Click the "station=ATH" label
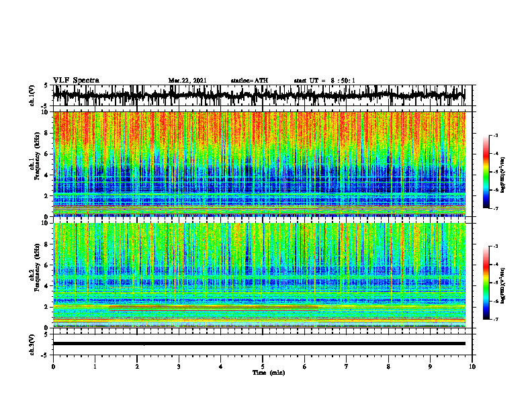The height and width of the screenshot is (411, 532). pyautogui.click(x=249, y=81)
